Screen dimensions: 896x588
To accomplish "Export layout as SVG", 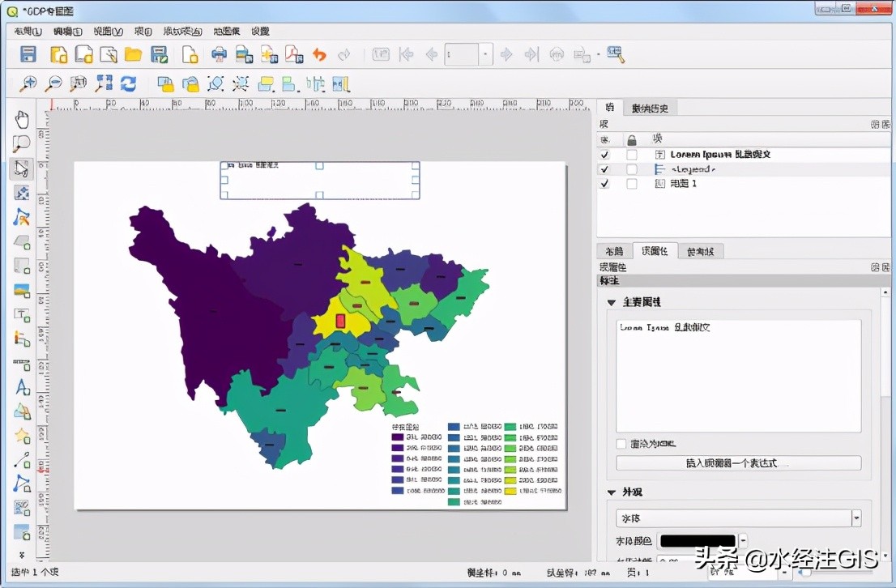I will [x=269, y=54].
